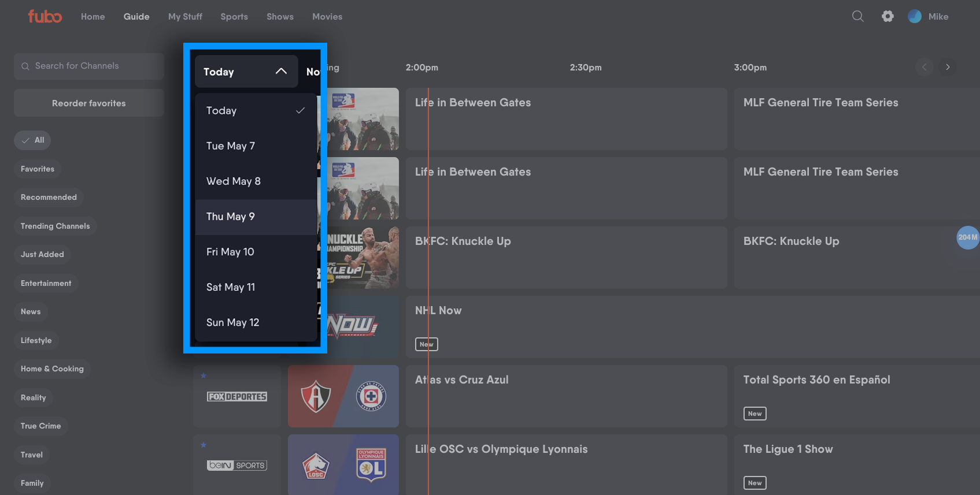
Task: Filter by True Crime category
Action: [40, 426]
